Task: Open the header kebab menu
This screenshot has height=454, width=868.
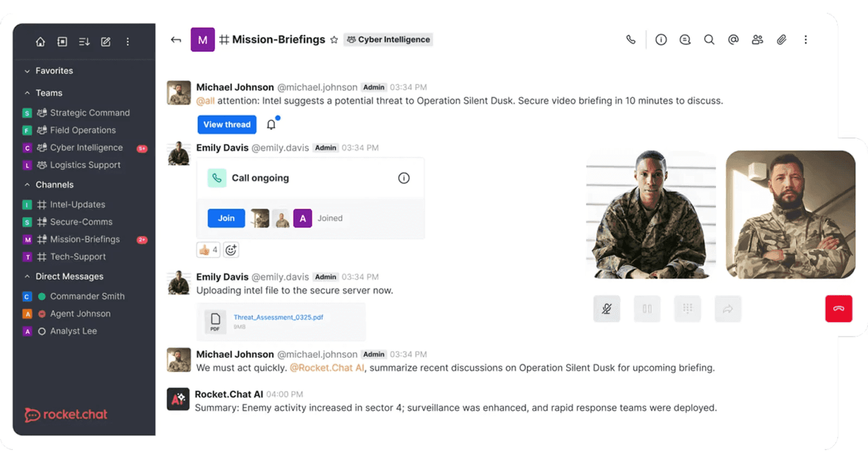Action: coord(806,40)
